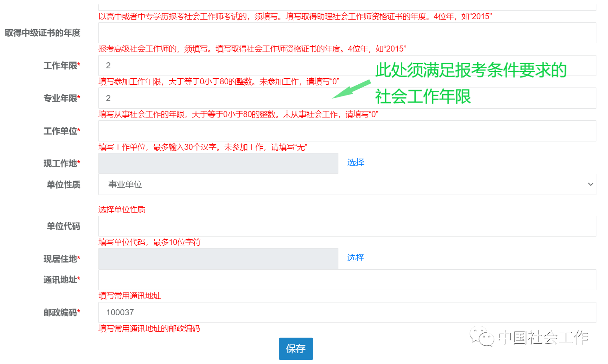Image resolution: width=608 pixels, height=364 pixels.
Task: Click the 工作年限 field label
Action: coord(62,66)
